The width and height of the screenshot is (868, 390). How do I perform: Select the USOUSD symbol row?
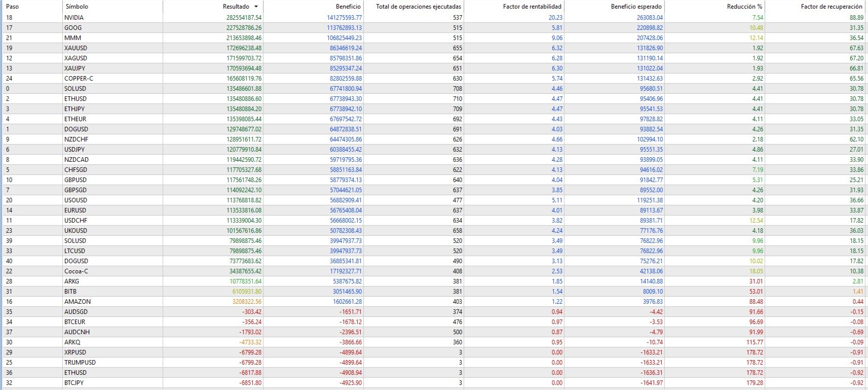tap(434, 200)
